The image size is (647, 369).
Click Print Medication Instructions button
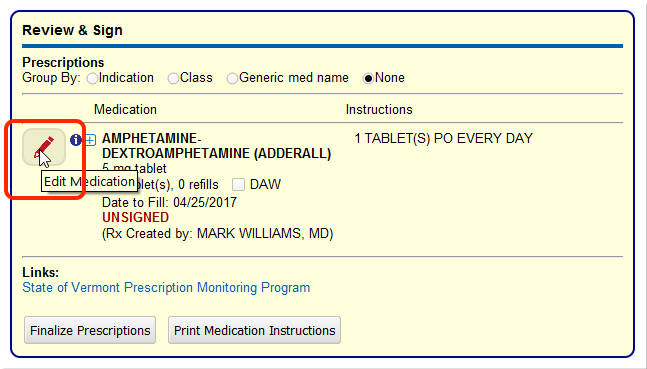[x=255, y=330]
